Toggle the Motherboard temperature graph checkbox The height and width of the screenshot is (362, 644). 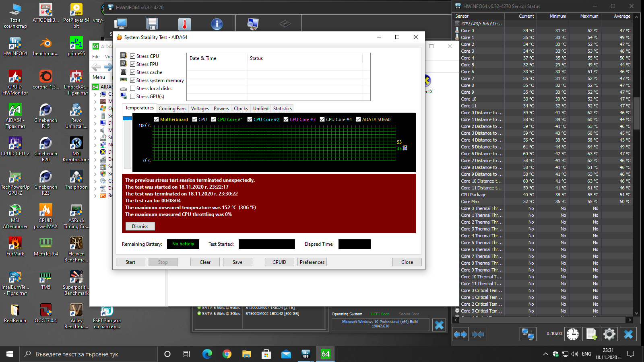coord(157,119)
